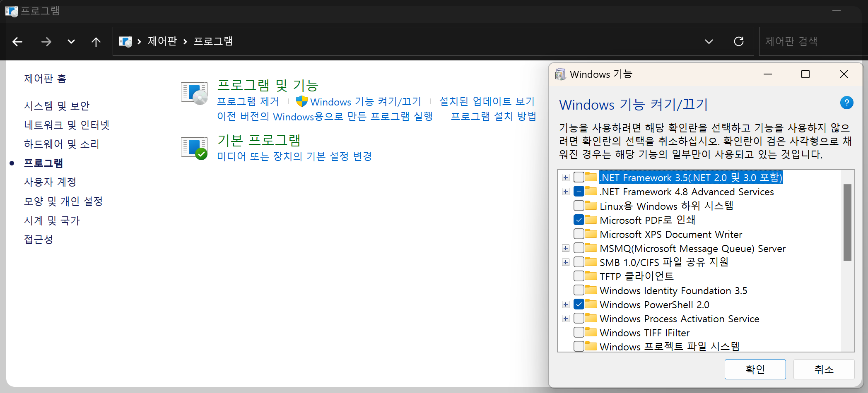Check Windows TIFF IFilter checkbox
The width and height of the screenshot is (868, 393).
coord(579,332)
